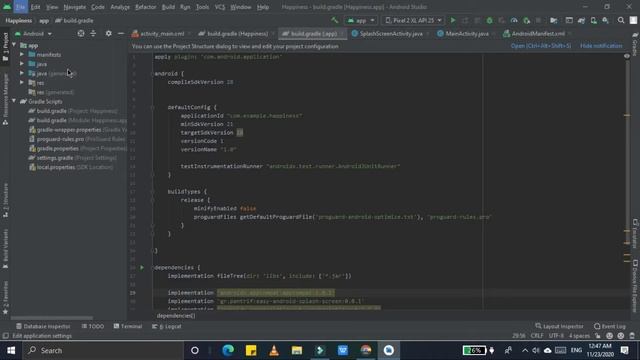Open the app run configuration dropdown
640x360 pixels.
[x=361, y=20]
